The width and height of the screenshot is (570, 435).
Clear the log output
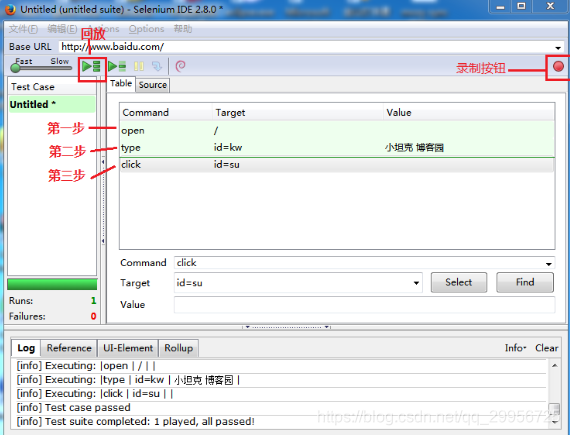tap(546, 348)
